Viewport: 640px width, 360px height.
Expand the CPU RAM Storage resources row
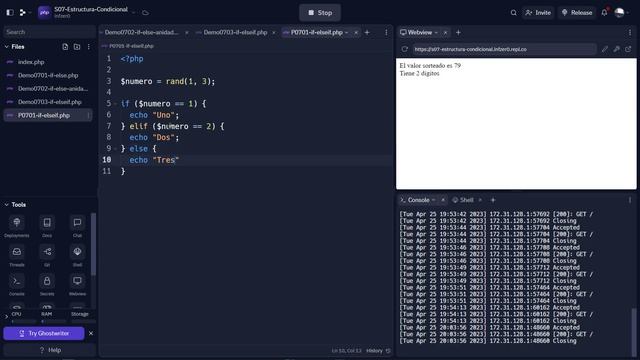pyautogui.click(x=6, y=316)
